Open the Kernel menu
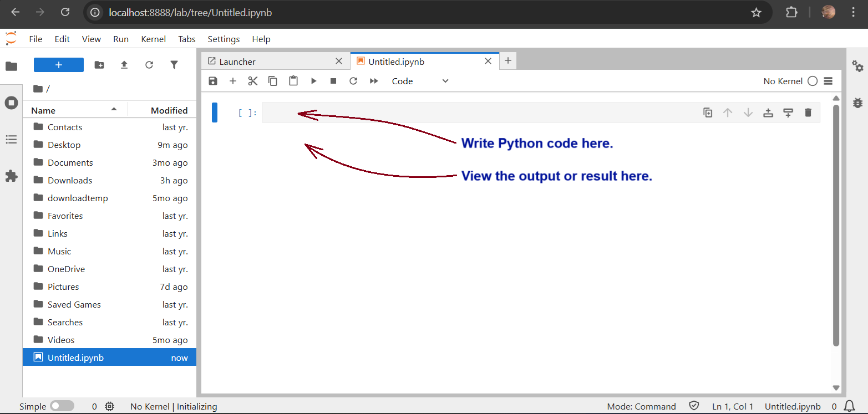The image size is (868, 414). (153, 39)
